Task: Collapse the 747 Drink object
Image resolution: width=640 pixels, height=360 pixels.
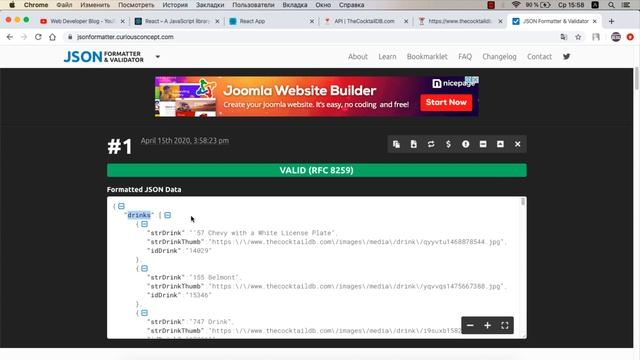Action: pos(144,313)
